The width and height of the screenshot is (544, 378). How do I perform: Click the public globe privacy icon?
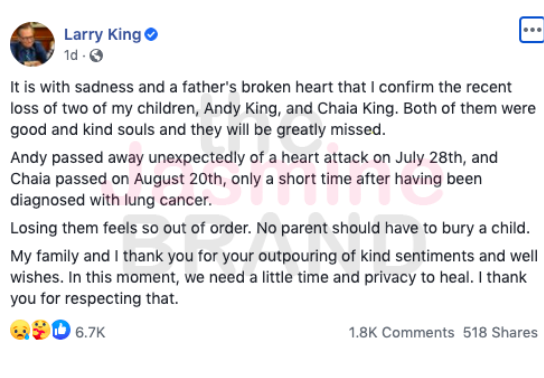(x=96, y=55)
